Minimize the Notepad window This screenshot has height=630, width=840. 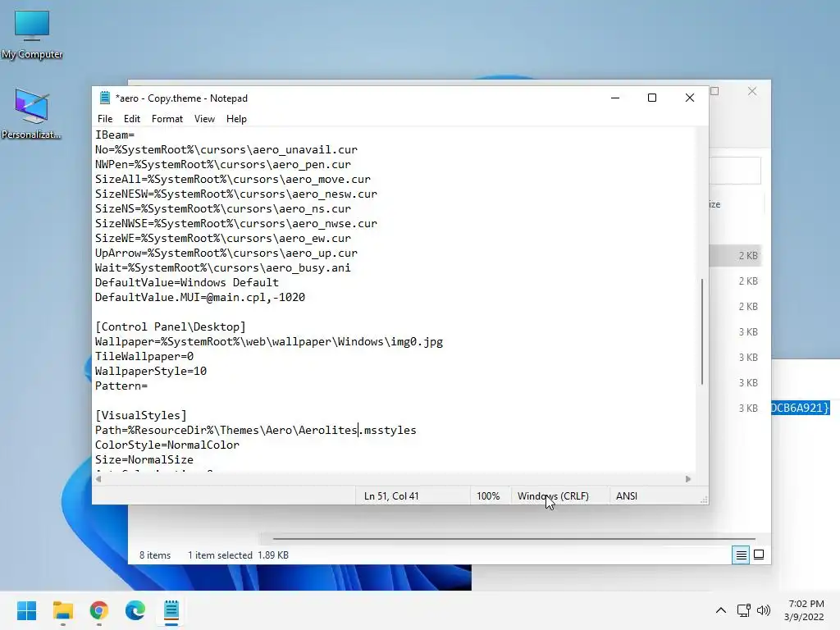click(x=615, y=98)
